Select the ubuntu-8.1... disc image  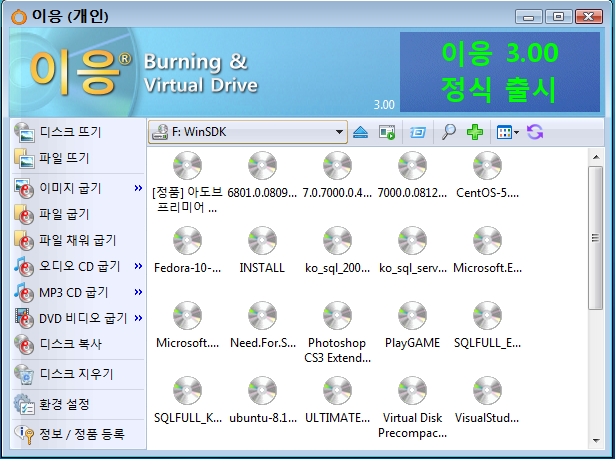point(262,400)
